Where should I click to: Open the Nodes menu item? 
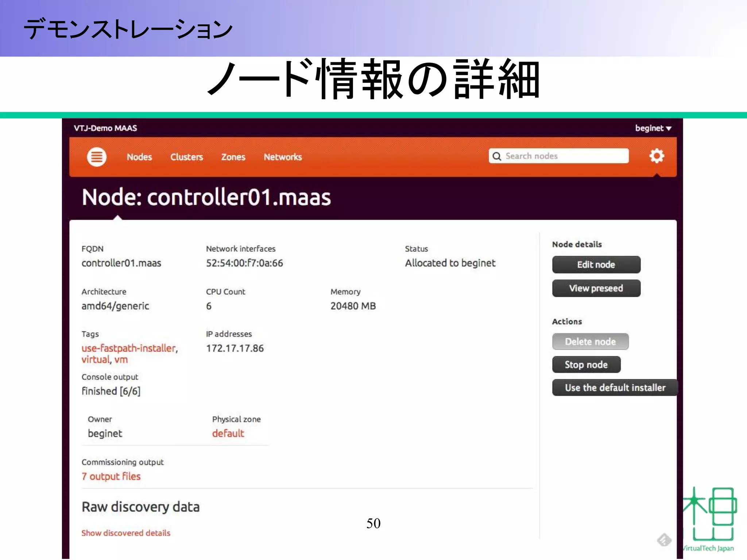(139, 157)
